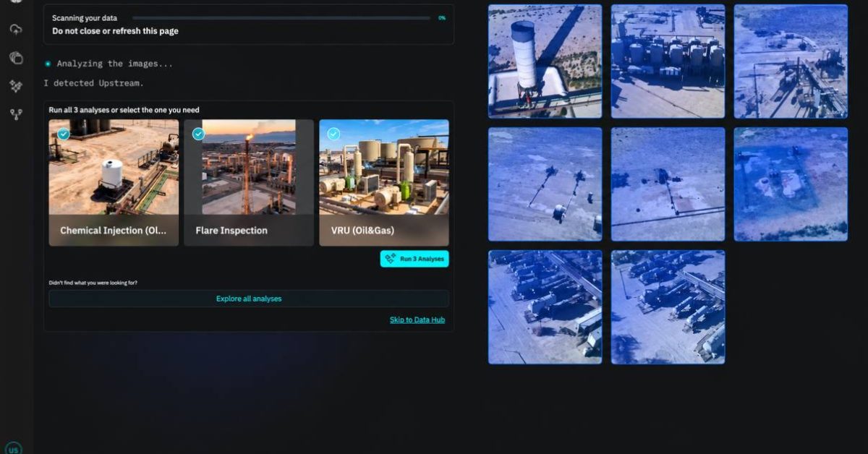This screenshot has width=868, height=454.
Task: Uncheck the Chemical Injection analysis checkmark
Action: point(64,134)
